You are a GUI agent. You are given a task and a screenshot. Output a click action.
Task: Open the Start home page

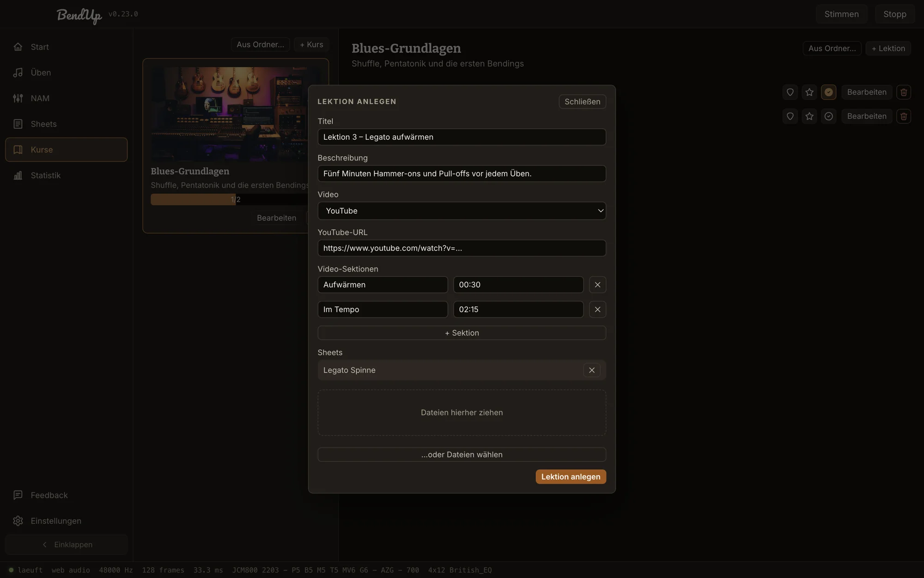[66, 47]
